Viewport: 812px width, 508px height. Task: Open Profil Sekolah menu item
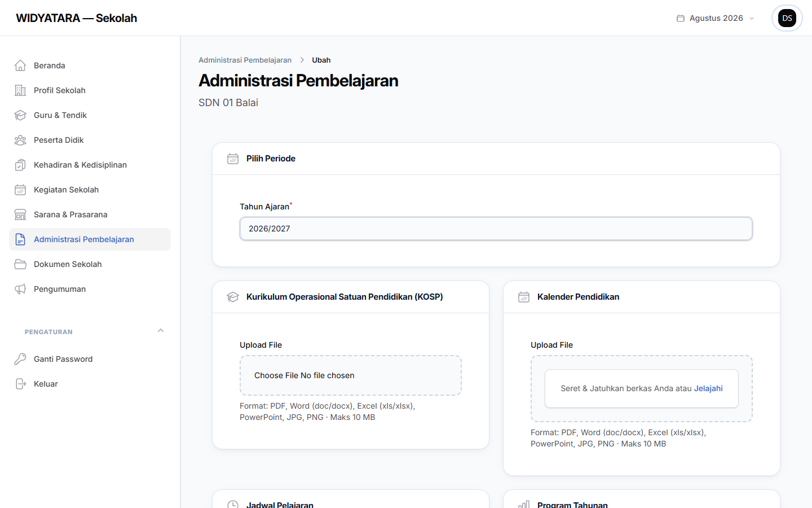pos(90,90)
